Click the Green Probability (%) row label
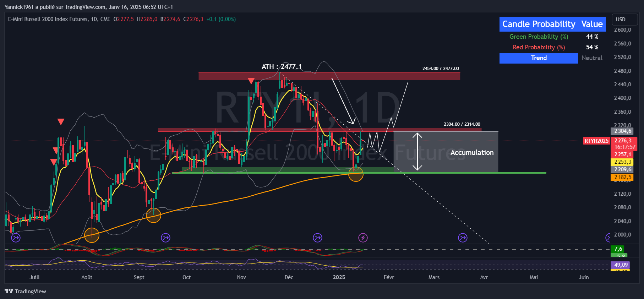Viewport: 644px width, 299px height. pos(539,37)
